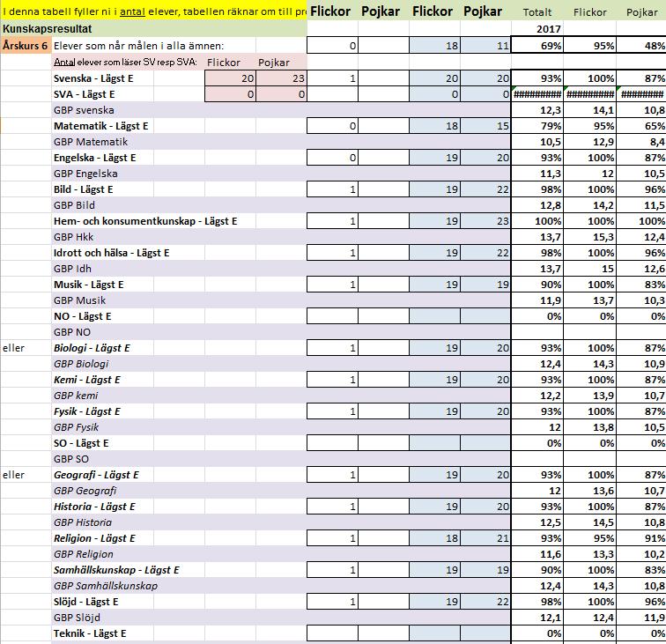Select the empty NO blue Flickor input cell
The height and width of the screenshot is (644, 666).
[x=434, y=316]
